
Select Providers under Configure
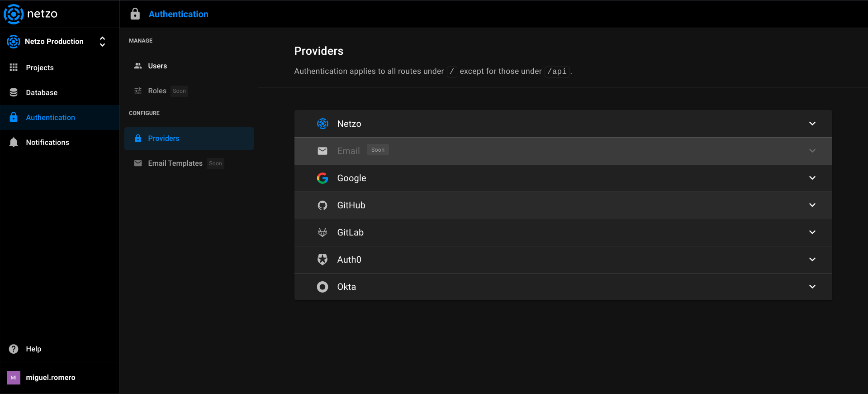(189, 139)
